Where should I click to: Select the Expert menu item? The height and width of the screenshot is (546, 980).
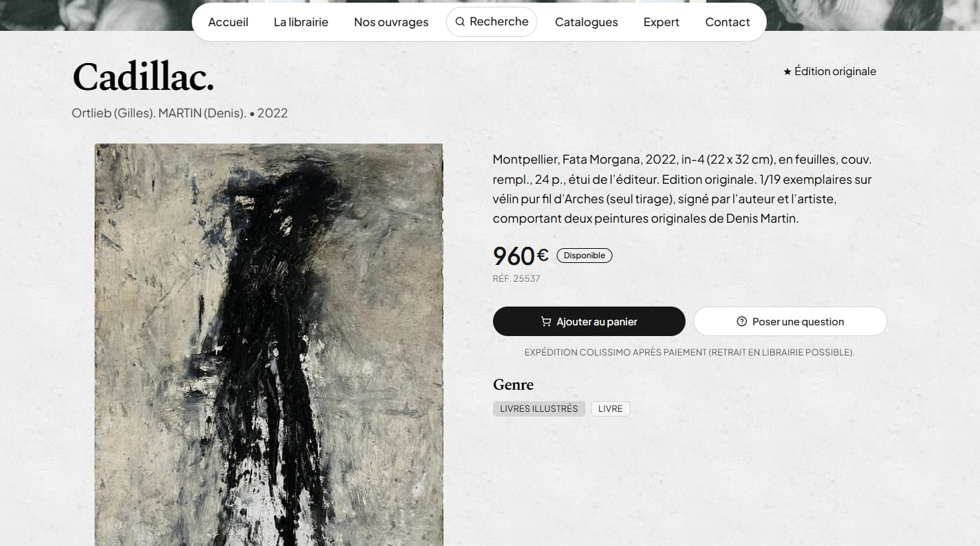661,21
